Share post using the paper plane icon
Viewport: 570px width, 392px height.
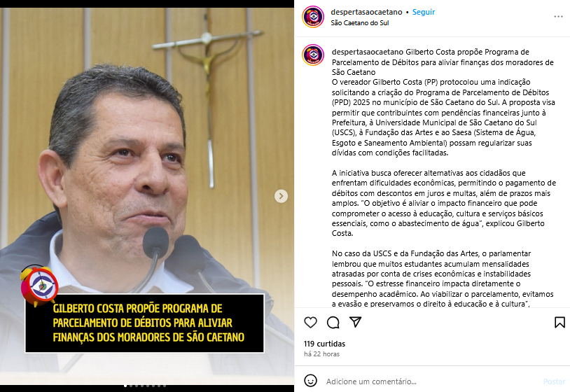(355, 322)
